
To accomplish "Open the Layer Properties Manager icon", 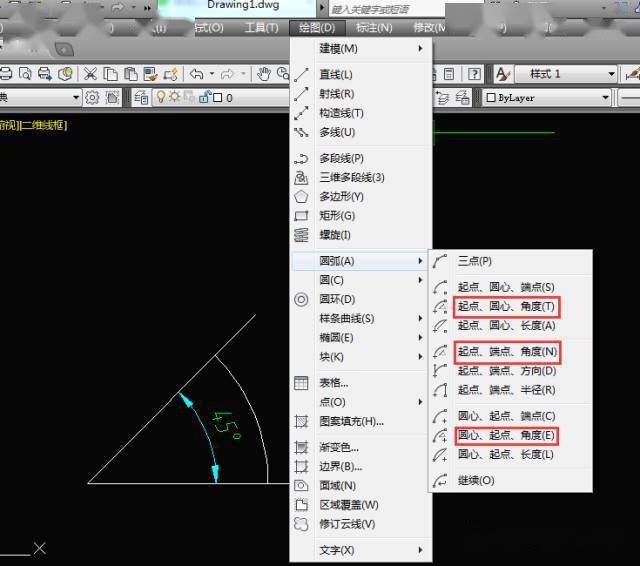I will [141, 98].
